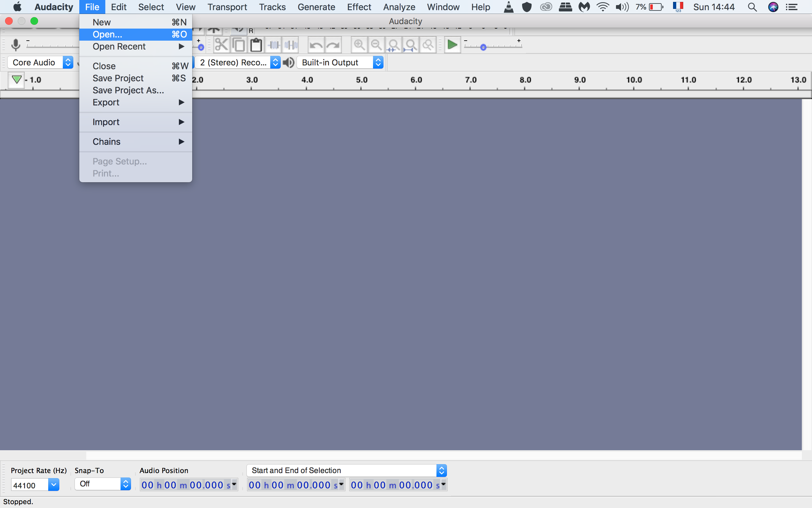Click the selection end time field
This screenshot has height=508, width=812.
pos(398,485)
